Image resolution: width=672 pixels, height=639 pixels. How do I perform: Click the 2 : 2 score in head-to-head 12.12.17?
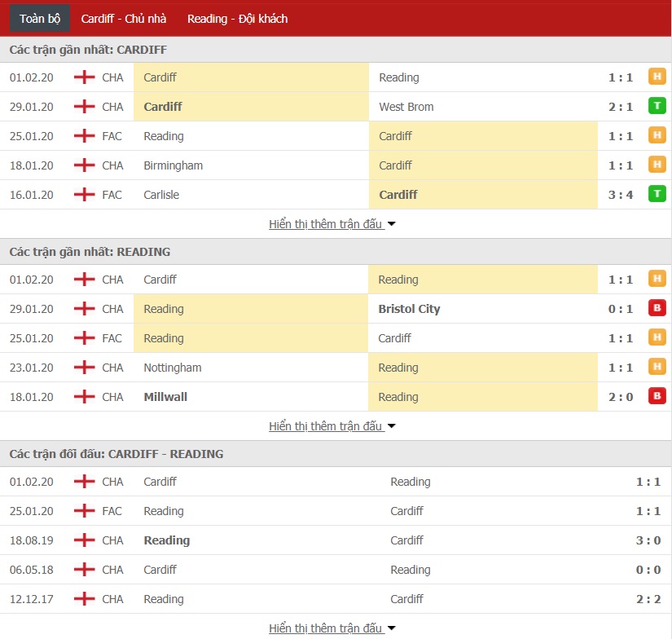click(x=648, y=599)
